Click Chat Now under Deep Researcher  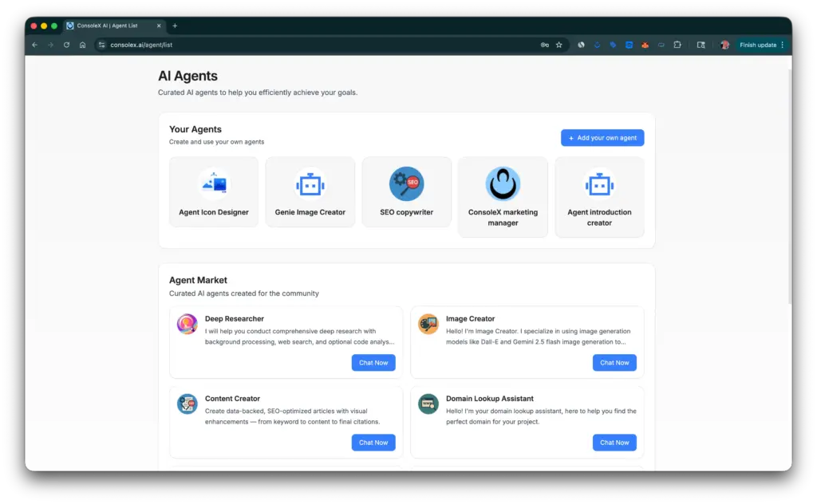pos(373,362)
